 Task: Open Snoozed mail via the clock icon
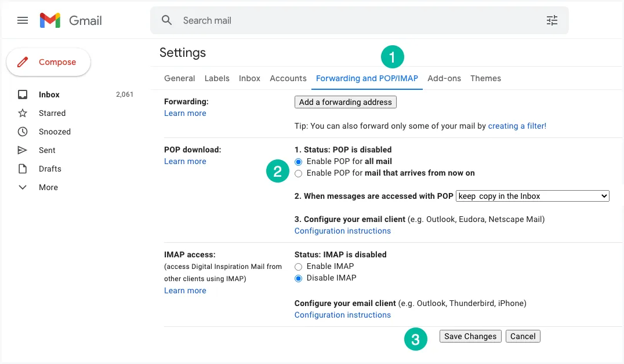tap(23, 132)
